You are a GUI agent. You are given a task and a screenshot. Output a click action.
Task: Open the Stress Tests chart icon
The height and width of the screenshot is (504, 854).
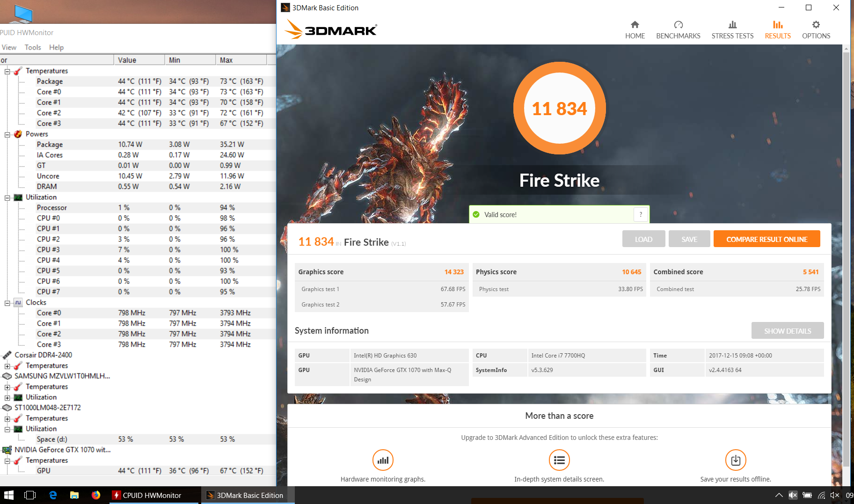[x=732, y=25]
